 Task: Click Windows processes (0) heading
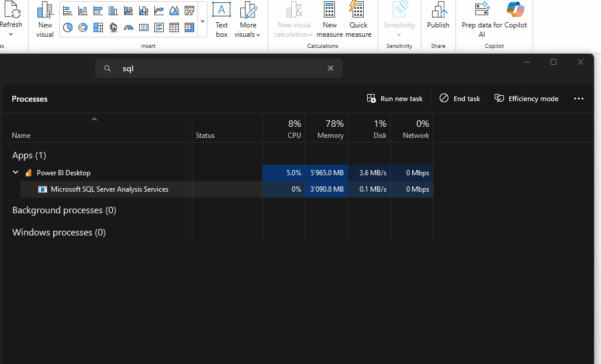pyautogui.click(x=59, y=233)
